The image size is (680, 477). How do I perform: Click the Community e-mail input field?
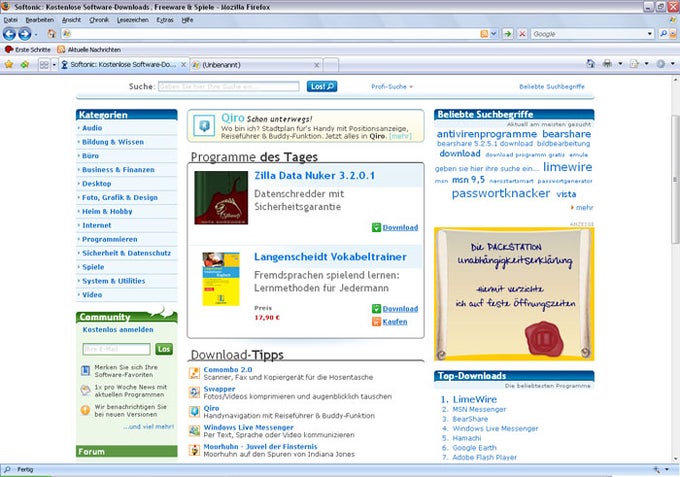pyautogui.click(x=116, y=349)
